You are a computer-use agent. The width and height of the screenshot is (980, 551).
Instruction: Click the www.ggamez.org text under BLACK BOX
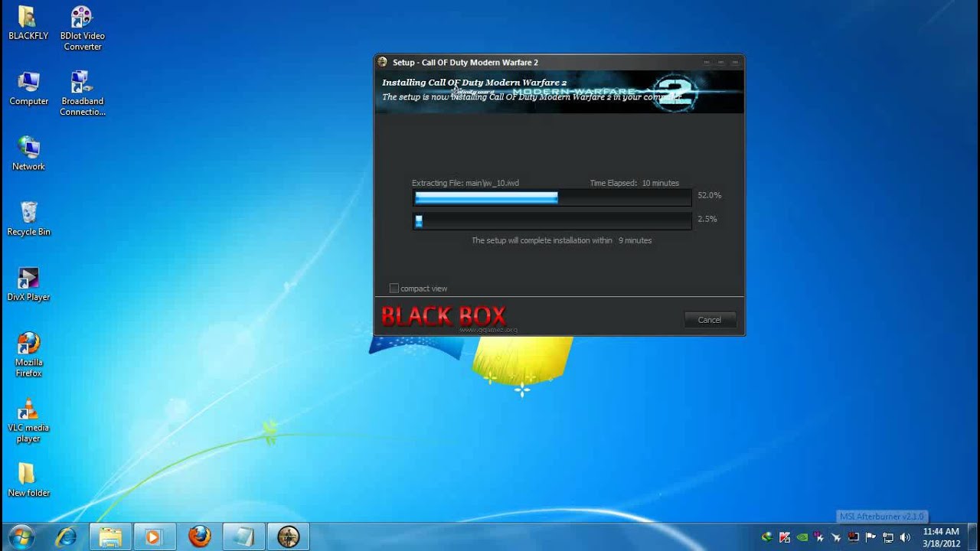488,330
